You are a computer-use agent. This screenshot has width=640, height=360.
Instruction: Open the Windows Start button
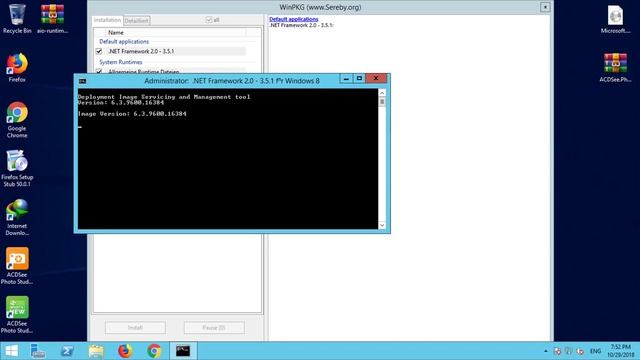click(11, 351)
